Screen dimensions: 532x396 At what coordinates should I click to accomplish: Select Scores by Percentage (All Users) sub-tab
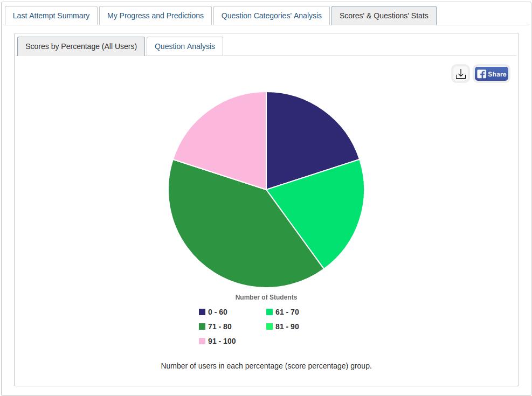point(81,46)
